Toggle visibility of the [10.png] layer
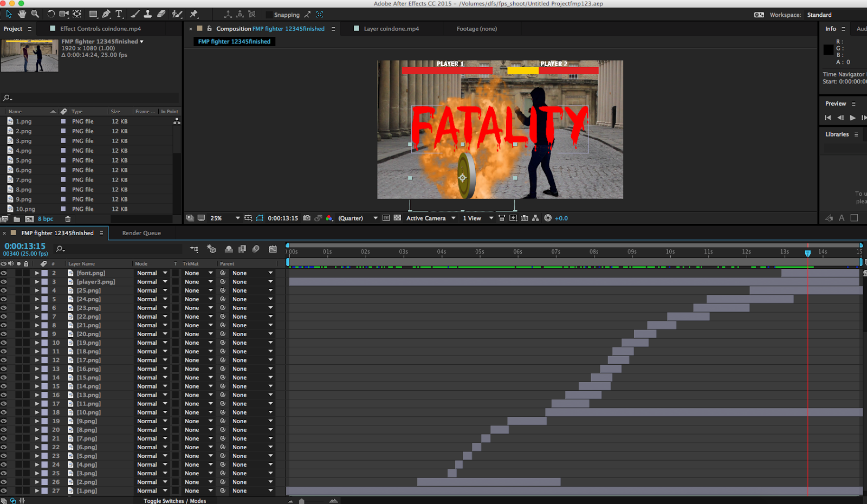The image size is (867, 504). coord(4,412)
